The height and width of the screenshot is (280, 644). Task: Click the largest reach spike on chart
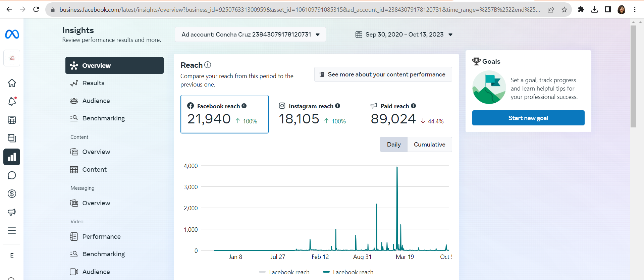point(397,208)
